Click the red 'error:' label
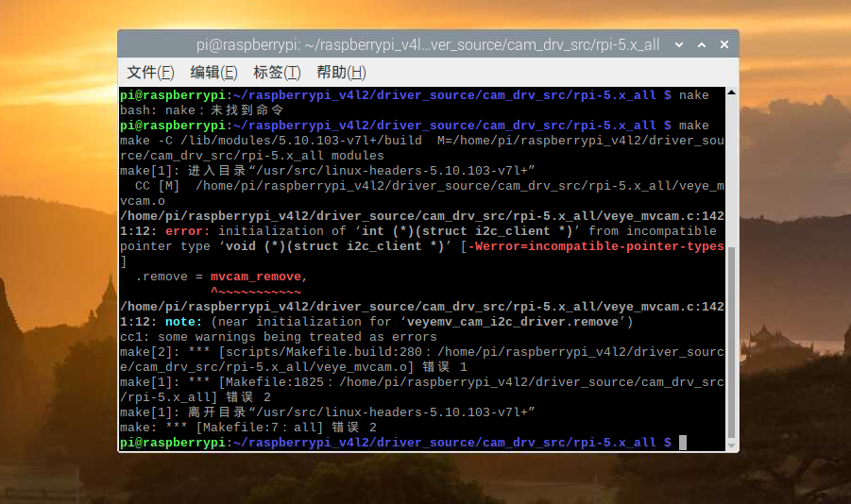851x504 pixels. click(187, 231)
